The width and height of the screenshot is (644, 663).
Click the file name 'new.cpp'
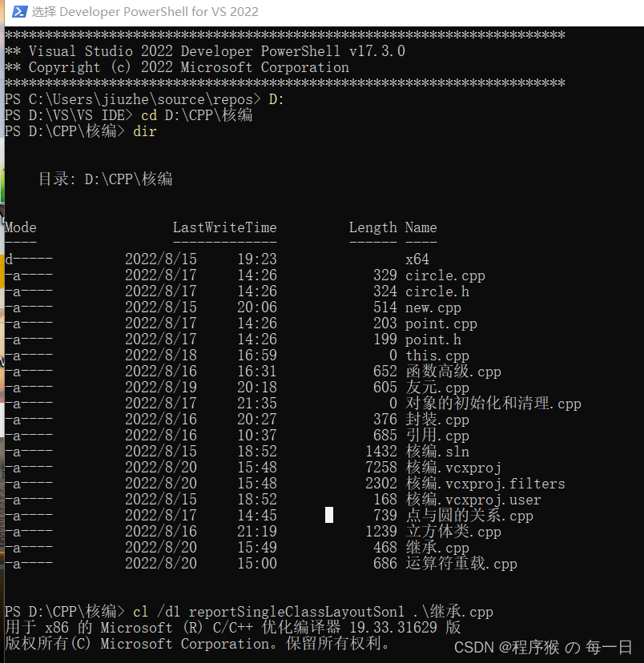[433, 307]
